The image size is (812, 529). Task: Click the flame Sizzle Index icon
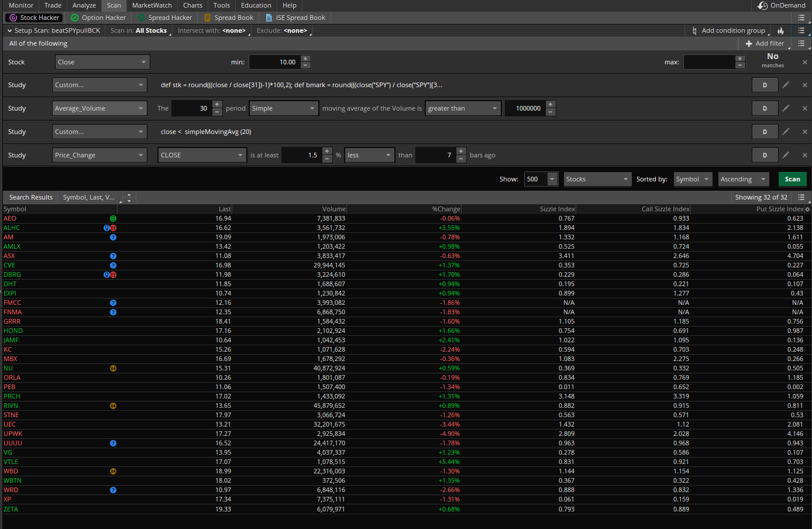[780, 30]
